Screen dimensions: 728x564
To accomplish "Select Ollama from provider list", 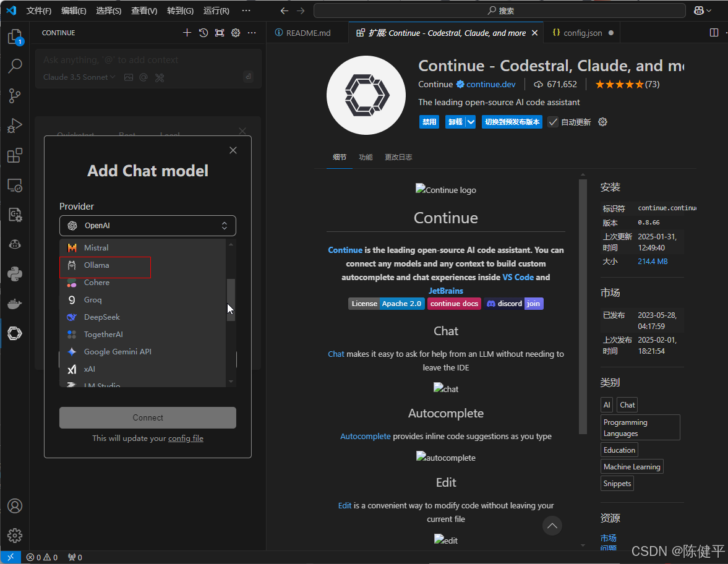I will (x=142, y=265).
